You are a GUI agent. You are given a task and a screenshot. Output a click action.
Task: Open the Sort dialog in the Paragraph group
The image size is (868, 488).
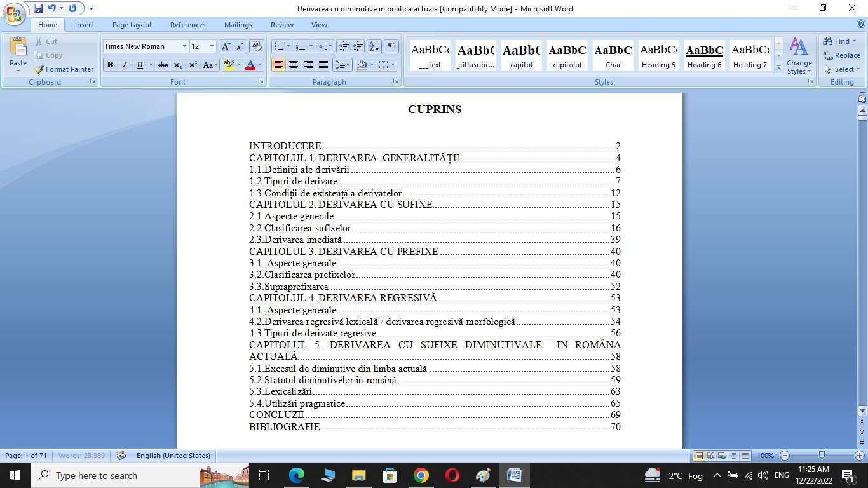click(x=374, y=46)
